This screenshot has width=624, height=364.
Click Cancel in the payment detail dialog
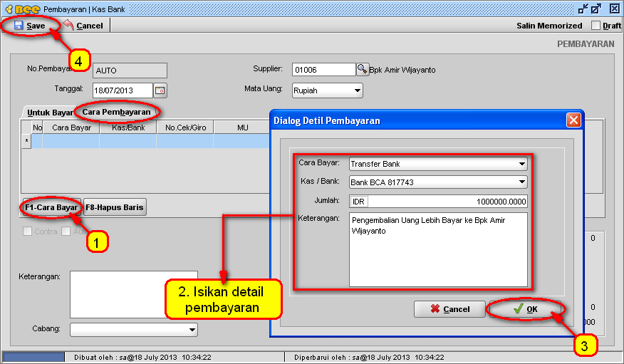(x=449, y=309)
